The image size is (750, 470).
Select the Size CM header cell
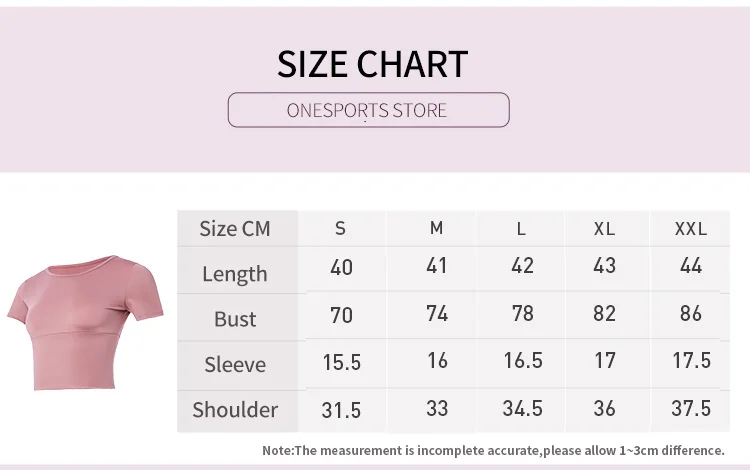coord(235,229)
